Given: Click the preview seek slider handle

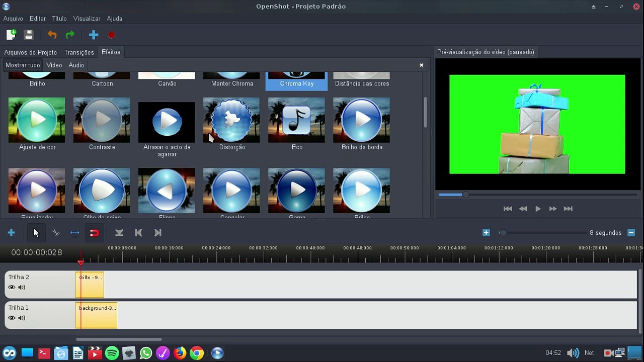Looking at the screenshot, I should [465, 195].
